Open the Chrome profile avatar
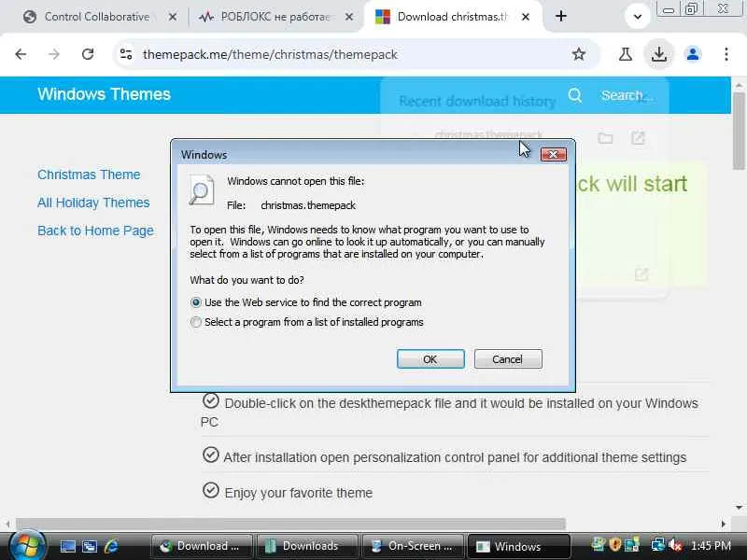 click(x=693, y=54)
